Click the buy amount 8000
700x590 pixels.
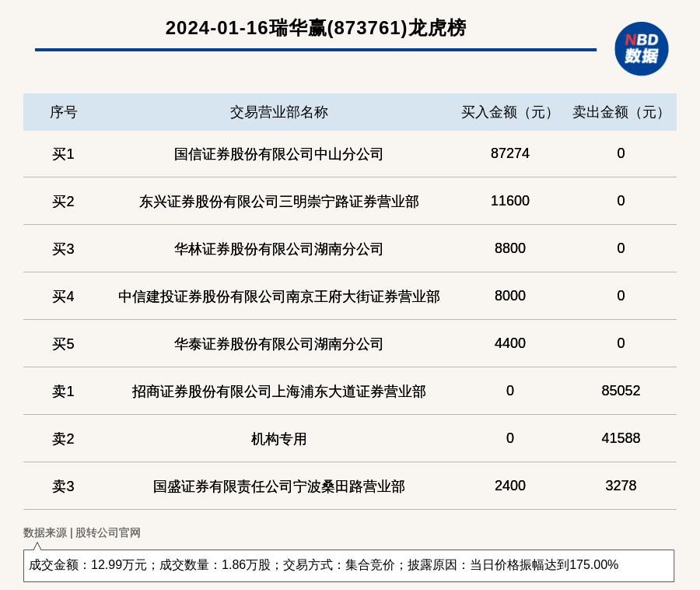click(x=509, y=296)
